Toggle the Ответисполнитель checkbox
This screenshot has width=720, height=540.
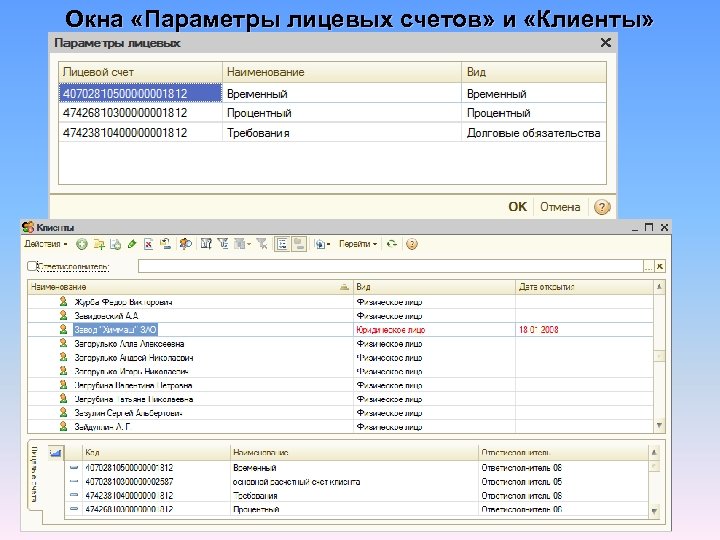(32, 266)
